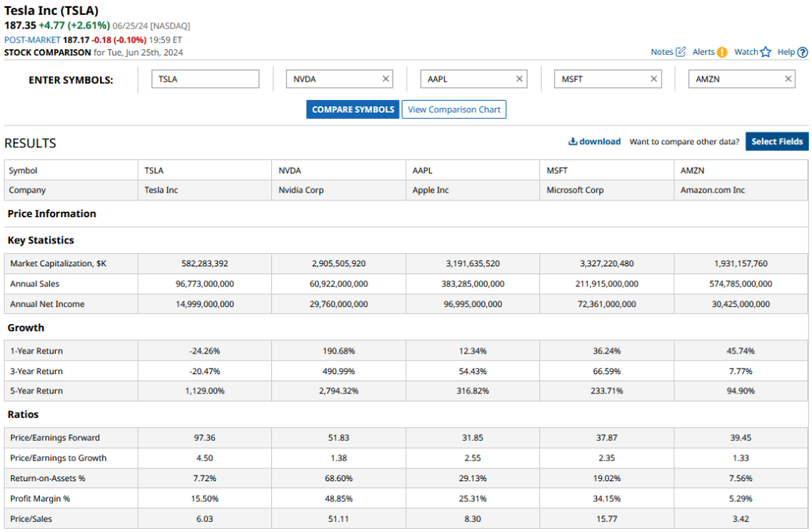Click the Notes edit icon
This screenshot has width=812, height=532.
click(x=680, y=52)
